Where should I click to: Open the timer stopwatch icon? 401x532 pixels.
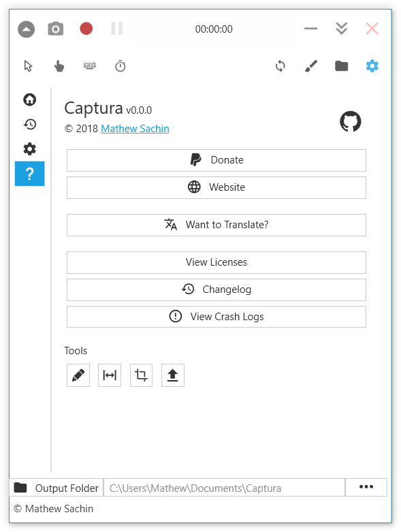click(x=121, y=66)
